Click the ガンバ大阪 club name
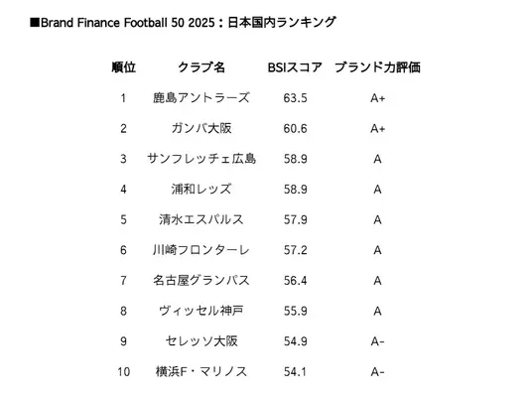 [201, 128]
